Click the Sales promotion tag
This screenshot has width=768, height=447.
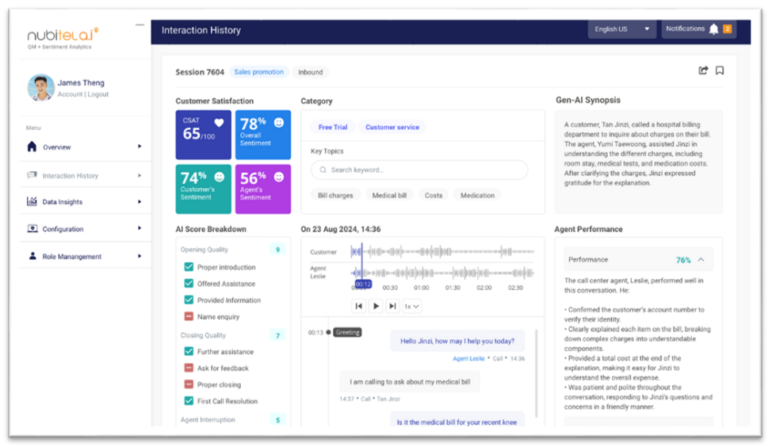tap(259, 72)
